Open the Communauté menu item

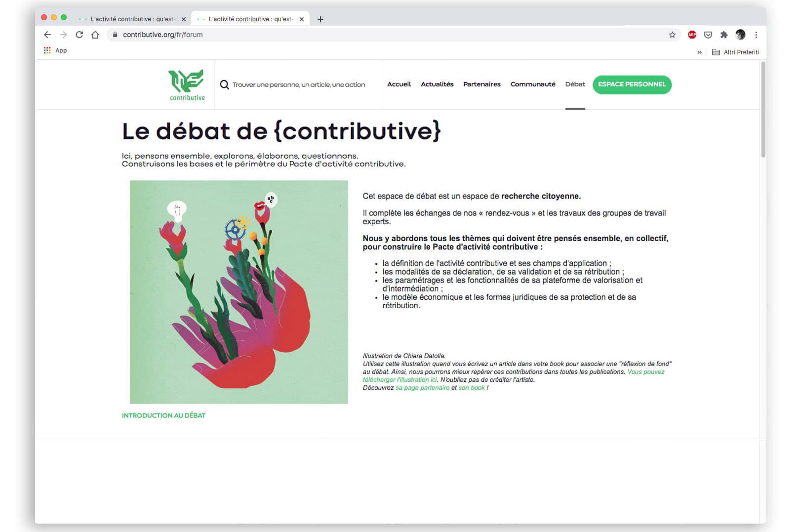tap(533, 84)
